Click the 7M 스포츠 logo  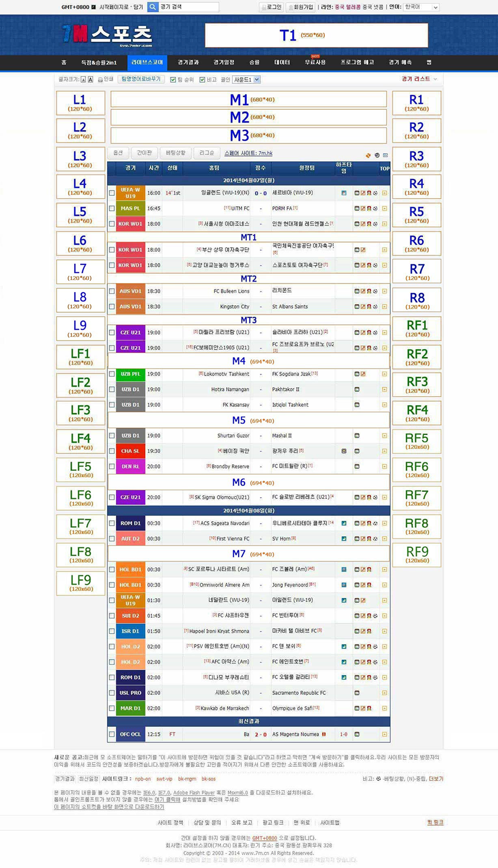(107, 35)
